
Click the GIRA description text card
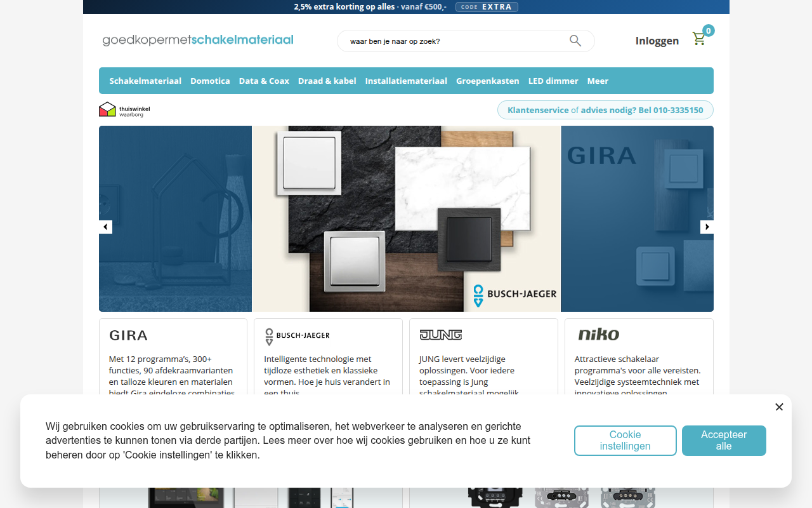[x=172, y=376]
